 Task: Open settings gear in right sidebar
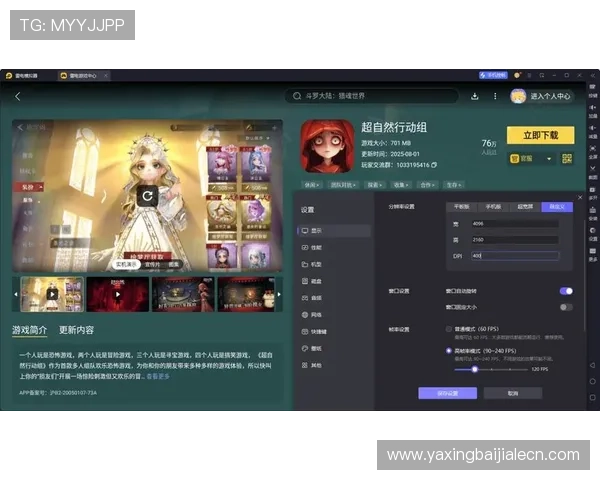[592, 233]
